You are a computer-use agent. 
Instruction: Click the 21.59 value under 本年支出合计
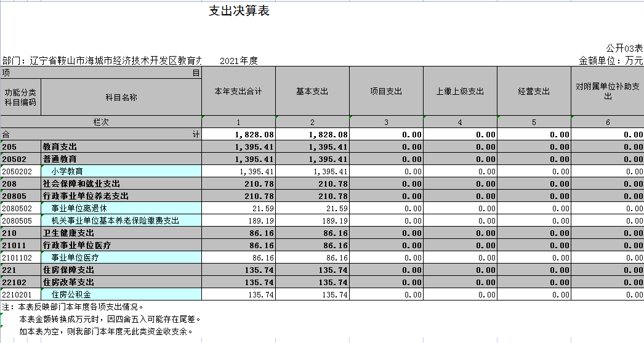pos(239,208)
